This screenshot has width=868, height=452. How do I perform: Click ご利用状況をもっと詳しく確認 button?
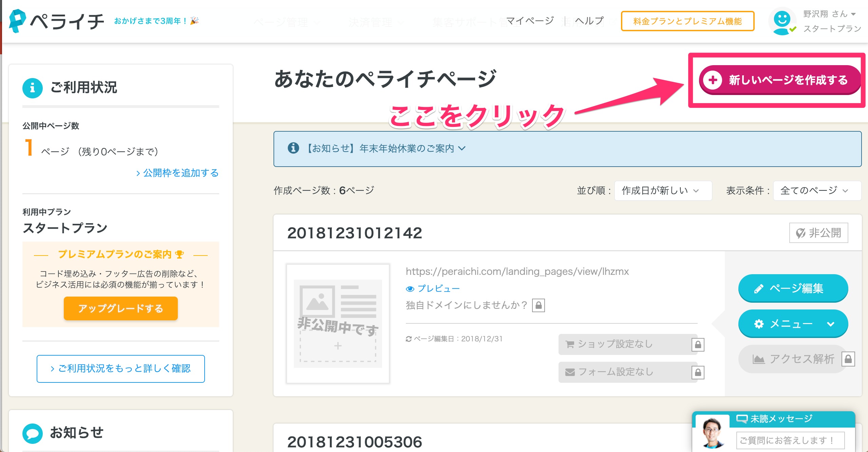(121, 369)
